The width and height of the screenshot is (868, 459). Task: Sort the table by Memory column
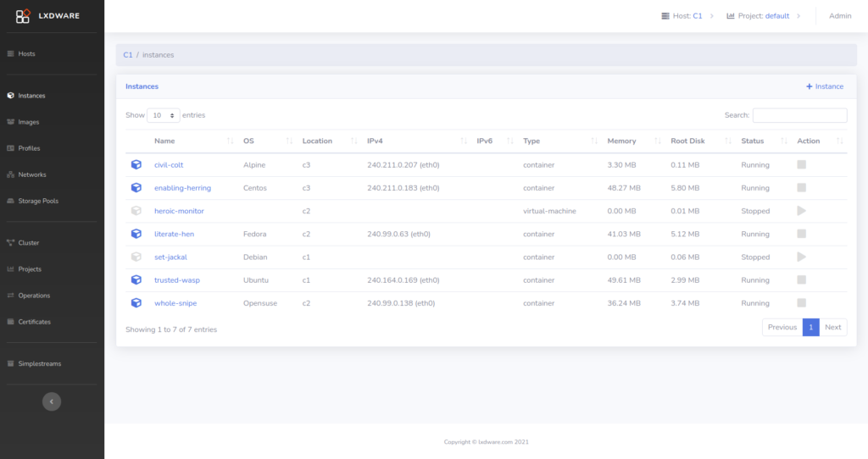coord(633,141)
